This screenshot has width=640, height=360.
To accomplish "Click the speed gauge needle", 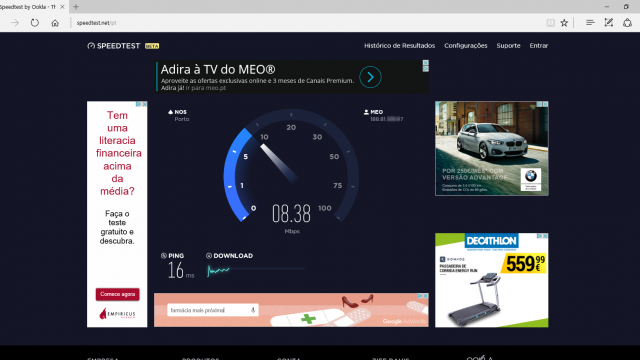I will point(279,163).
